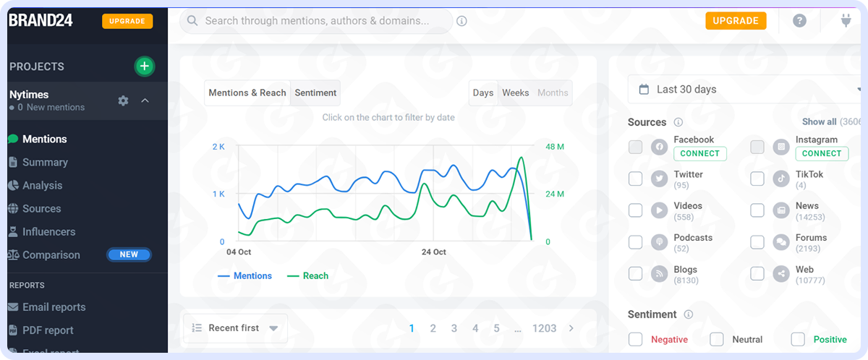Check the News source filter

tap(757, 210)
